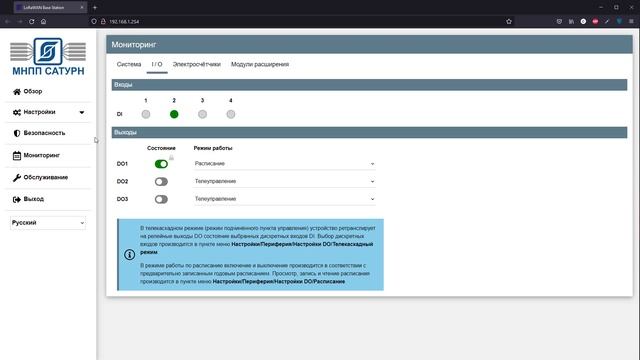Click the shield tracking protection icon in address bar
The height and width of the screenshot is (360, 640).
(x=94, y=21)
